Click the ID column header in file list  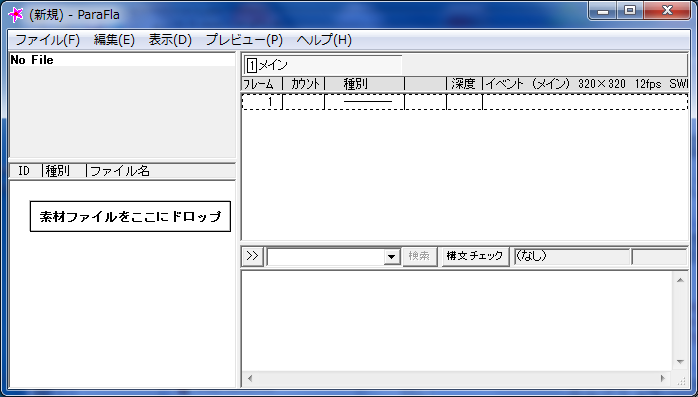click(x=25, y=171)
